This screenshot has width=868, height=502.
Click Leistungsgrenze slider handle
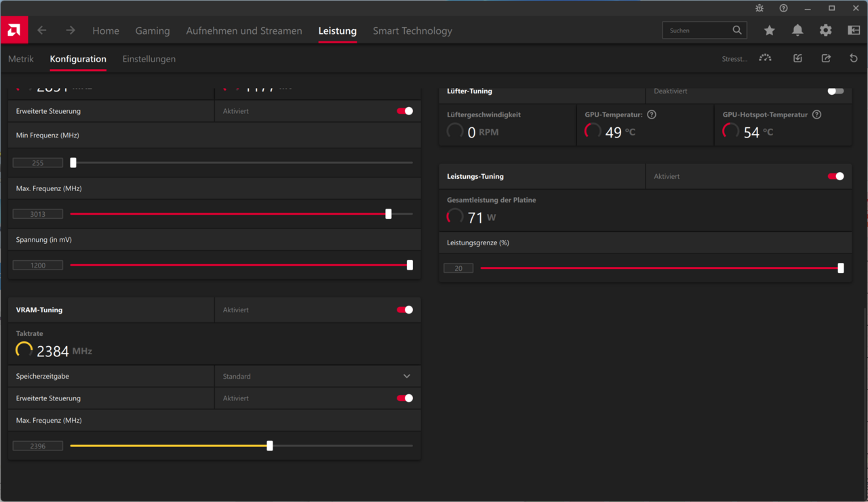(841, 268)
